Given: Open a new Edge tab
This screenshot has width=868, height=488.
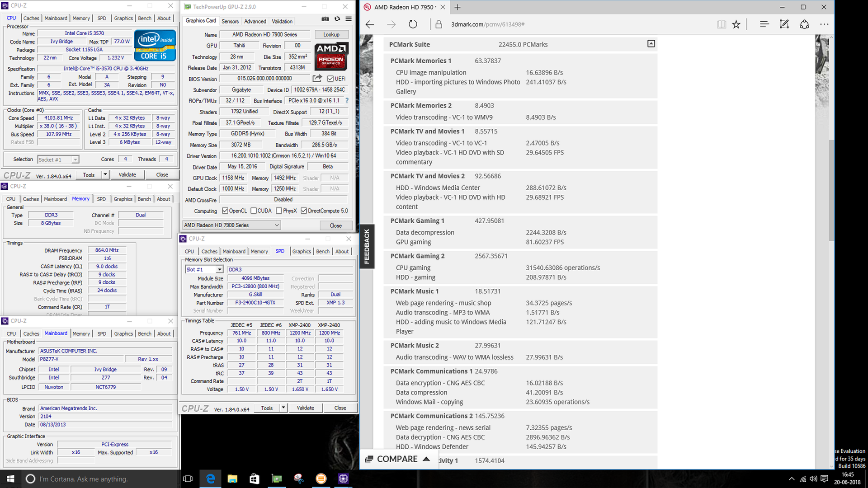Looking at the screenshot, I should (x=458, y=7).
